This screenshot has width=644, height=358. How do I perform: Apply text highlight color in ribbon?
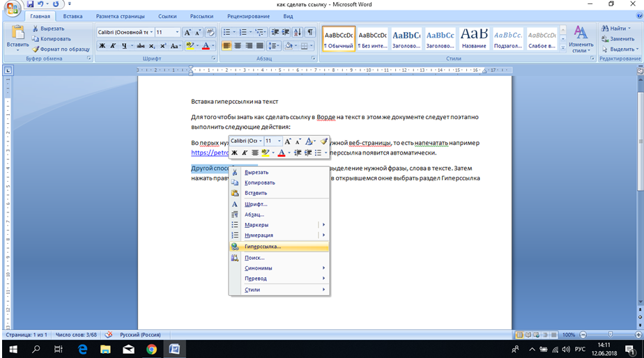[190, 45]
